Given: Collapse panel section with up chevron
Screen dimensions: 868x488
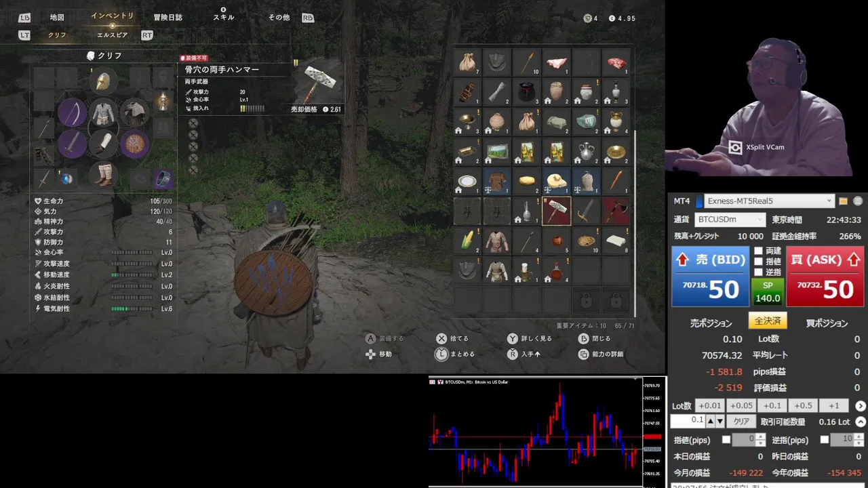Looking at the screenshot, I should (861, 422).
